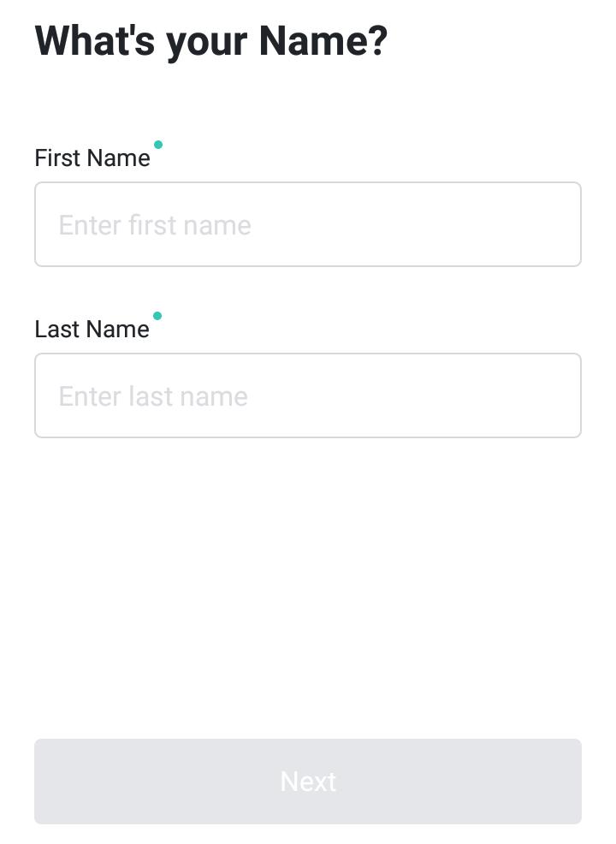Click the Last Name label text
This screenshot has height=844, width=616.
92,329
